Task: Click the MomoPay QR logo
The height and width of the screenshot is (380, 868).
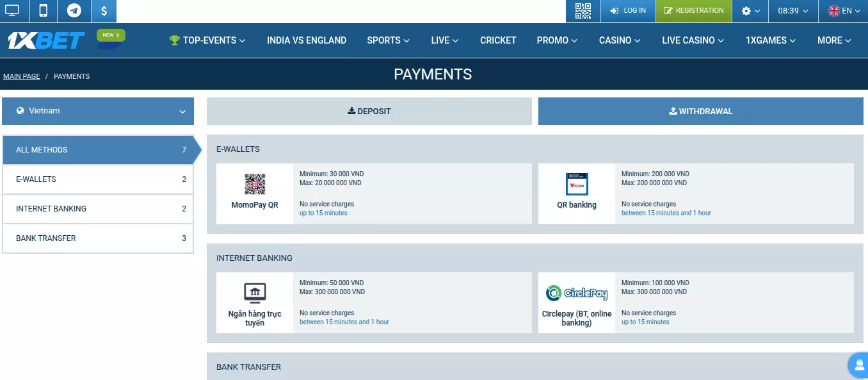Action: click(x=255, y=185)
